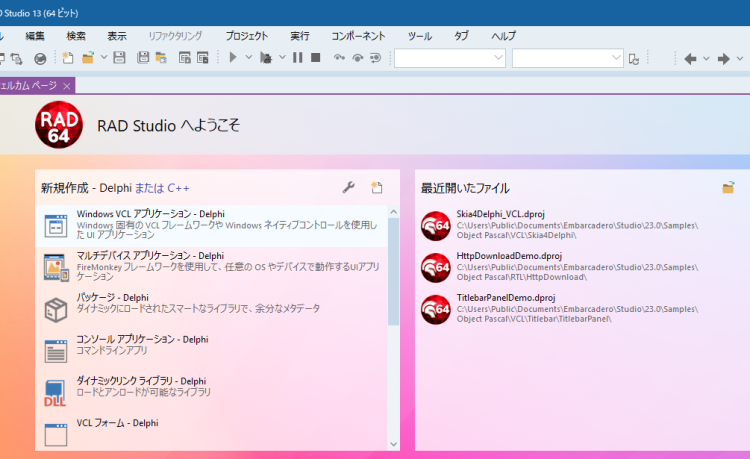Open the コンポーネント menu
Viewport: 750px width, 459px height.
[x=358, y=36]
